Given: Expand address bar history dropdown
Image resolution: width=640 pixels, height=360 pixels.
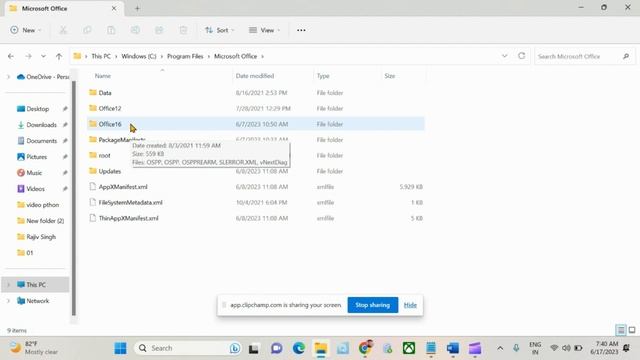Looking at the screenshot, I should click(504, 56).
